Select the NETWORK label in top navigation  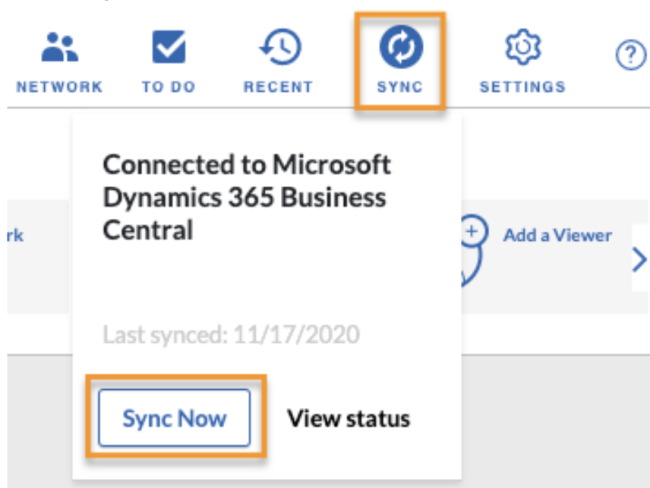tap(60, 87)
